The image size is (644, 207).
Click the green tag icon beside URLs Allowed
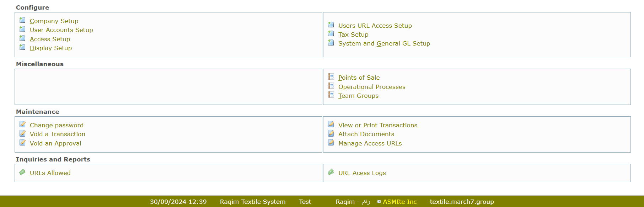click(x=22, y=172)
